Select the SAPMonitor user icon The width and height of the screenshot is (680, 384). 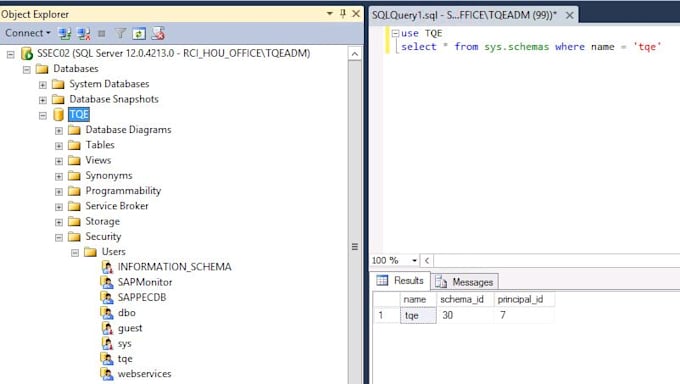[x=107, y=282]
